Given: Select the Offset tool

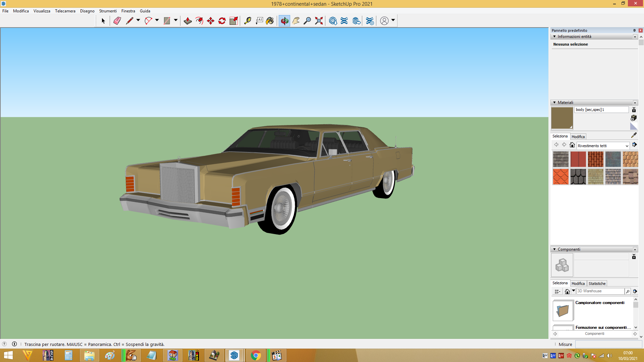Looking at the screenshot, I should point(199,21).
